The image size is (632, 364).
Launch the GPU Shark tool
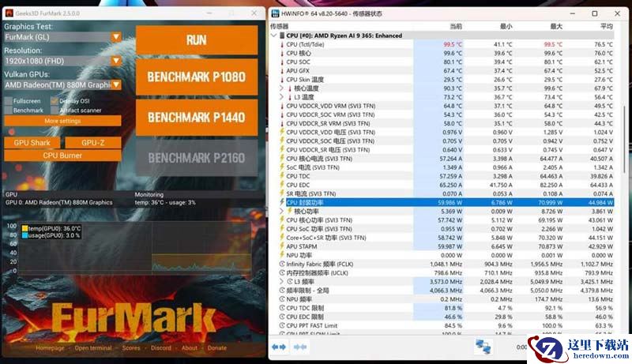pyautogui.click(x=32, y=143)
